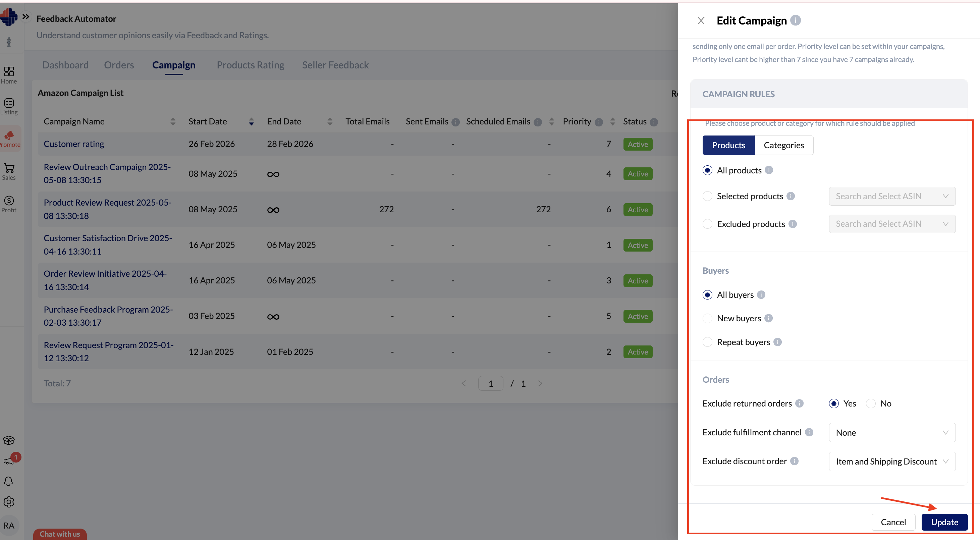Select the Selected products radio button
The height and width of the screenshot is (540, 980).
pyautogui.click(x=707, y=196)
